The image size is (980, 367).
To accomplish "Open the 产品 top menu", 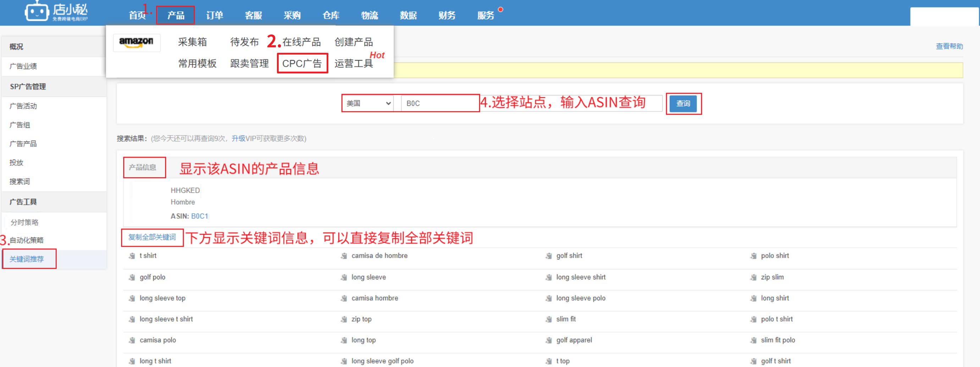I will click(x=175, y=15).
